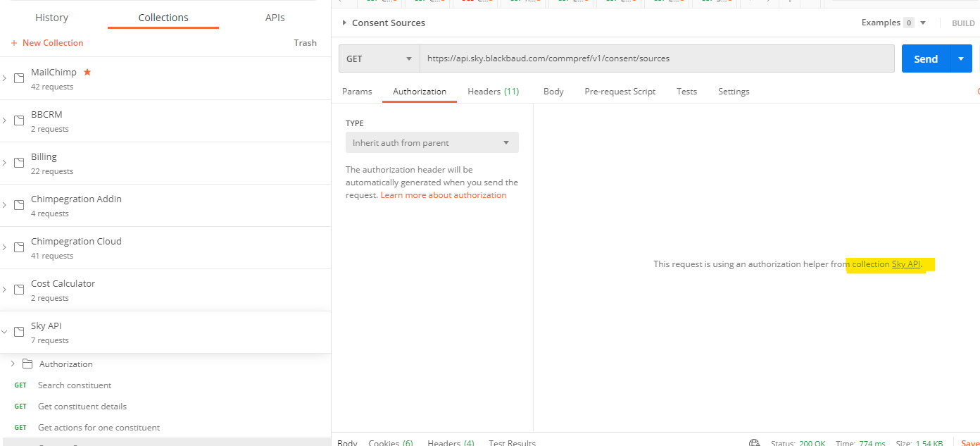Switch to the Headers (11) tab
980x446 pixels.
[494, 92]
